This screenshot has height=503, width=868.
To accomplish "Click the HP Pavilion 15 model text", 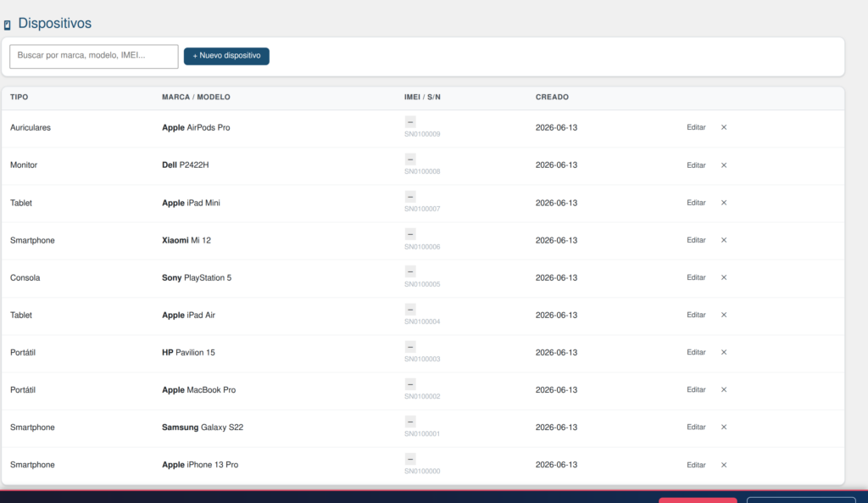I will [188, 352].
